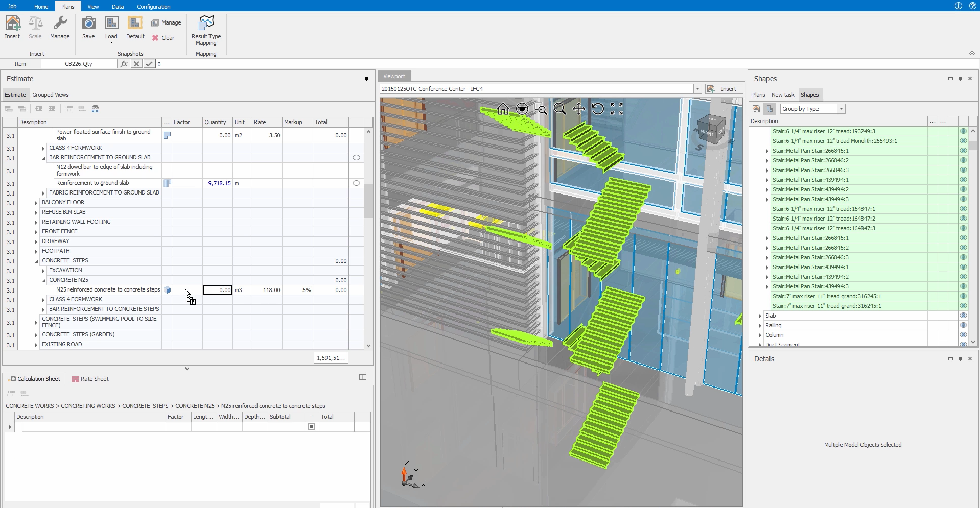
Task: Expand the Railing shape group
Action: click(760, 326)
